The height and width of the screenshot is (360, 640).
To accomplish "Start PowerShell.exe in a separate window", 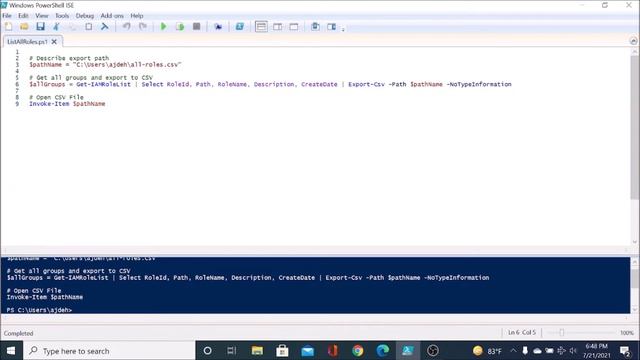I will click(x=240, y=27).
